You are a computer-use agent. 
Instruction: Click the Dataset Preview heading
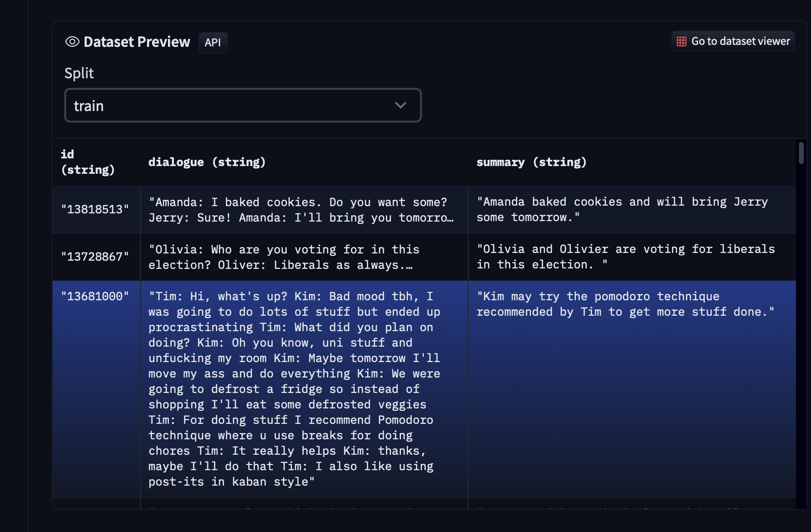tap(137, 42)
